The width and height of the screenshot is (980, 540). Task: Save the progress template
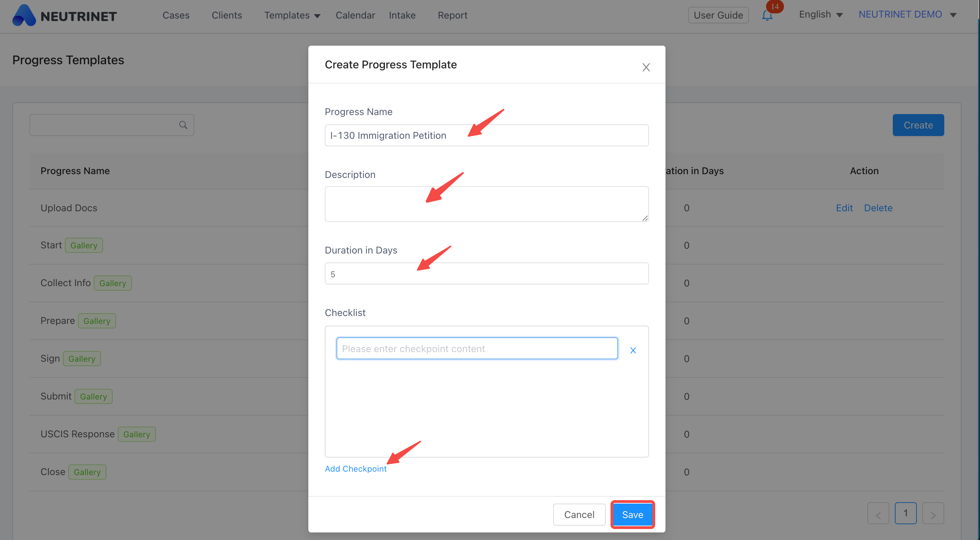pos(632,515)
